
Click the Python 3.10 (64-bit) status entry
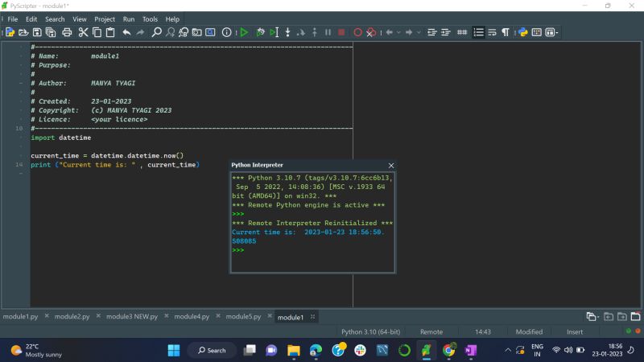pos(370,331)
